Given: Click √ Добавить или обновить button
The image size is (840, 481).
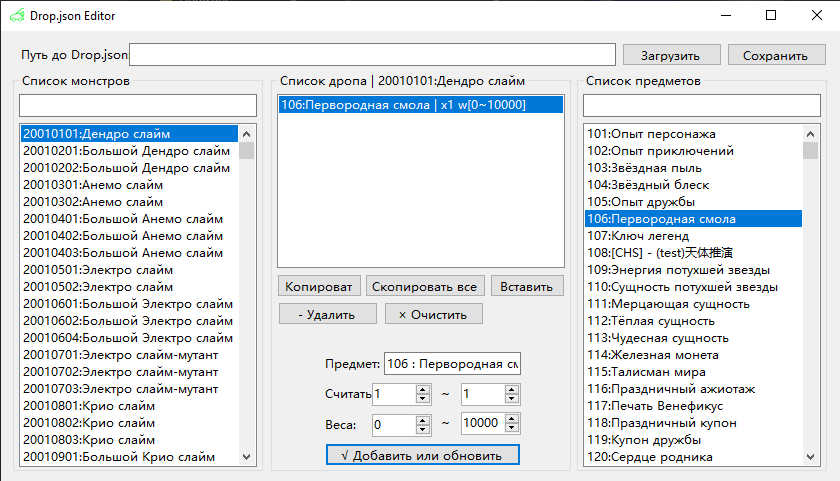Looking at the screenshot, I should [x=423, y=455].
